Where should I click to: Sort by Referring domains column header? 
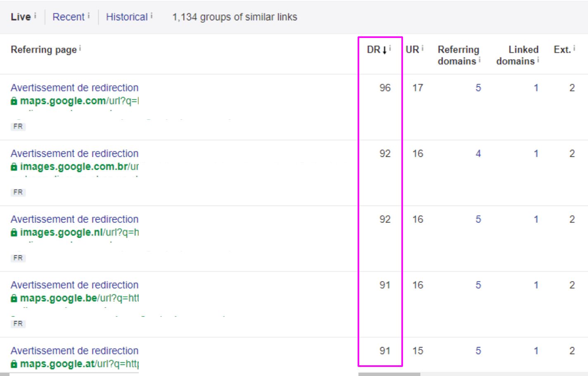pos(458,55)
